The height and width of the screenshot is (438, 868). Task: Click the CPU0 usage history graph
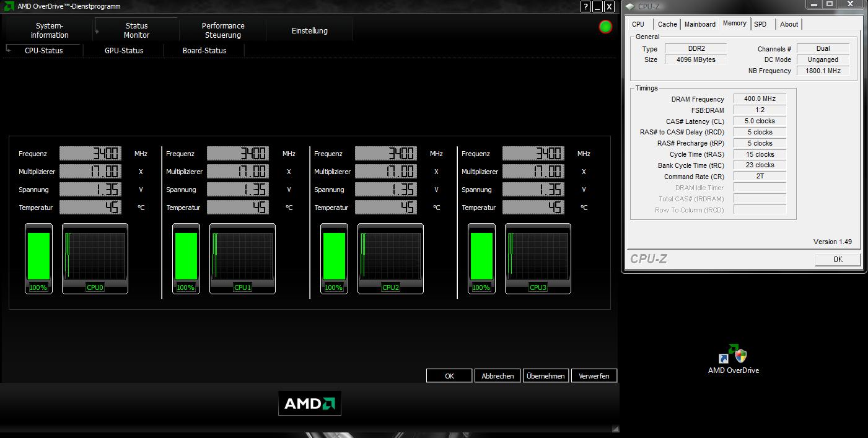click(x=95, y=258)
